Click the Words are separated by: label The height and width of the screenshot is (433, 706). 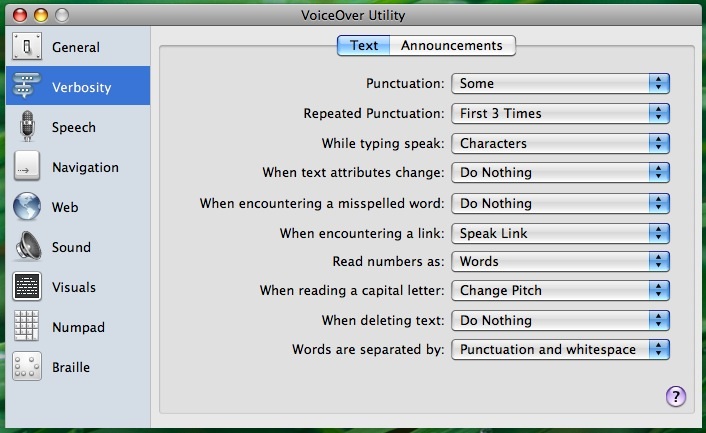pos(368,349)
